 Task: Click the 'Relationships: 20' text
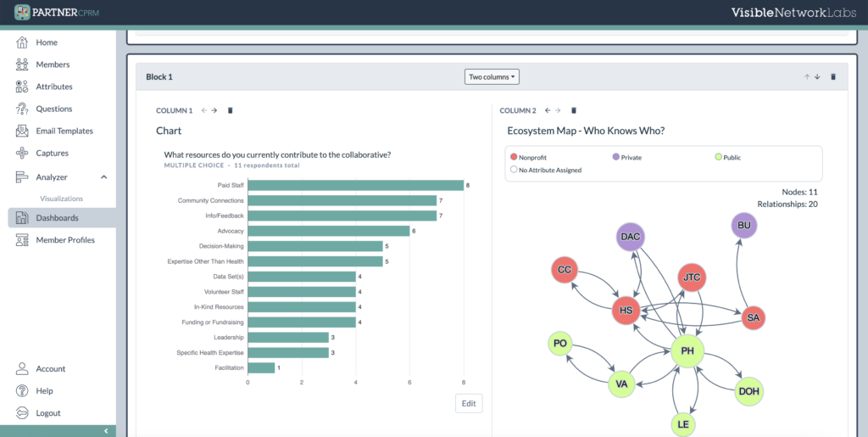(x=787, y=204)
